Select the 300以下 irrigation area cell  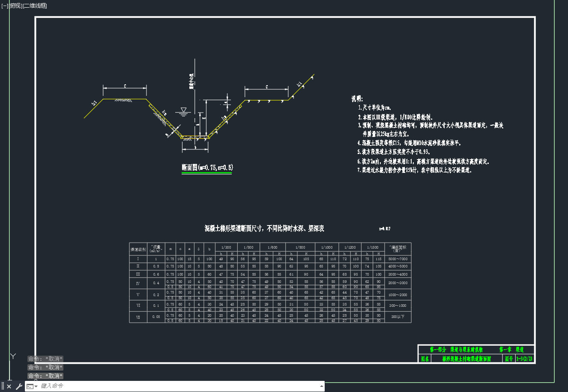[398, 317]
